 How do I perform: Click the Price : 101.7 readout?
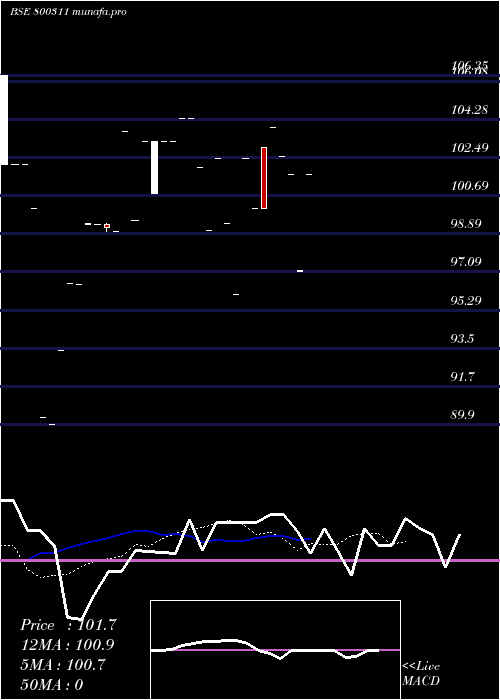click(68, 625)
